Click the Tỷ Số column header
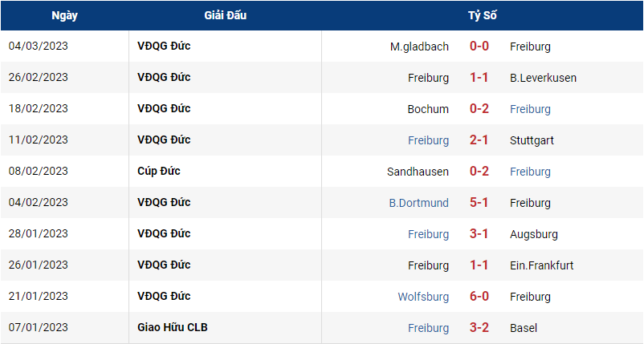 point(482,15)
